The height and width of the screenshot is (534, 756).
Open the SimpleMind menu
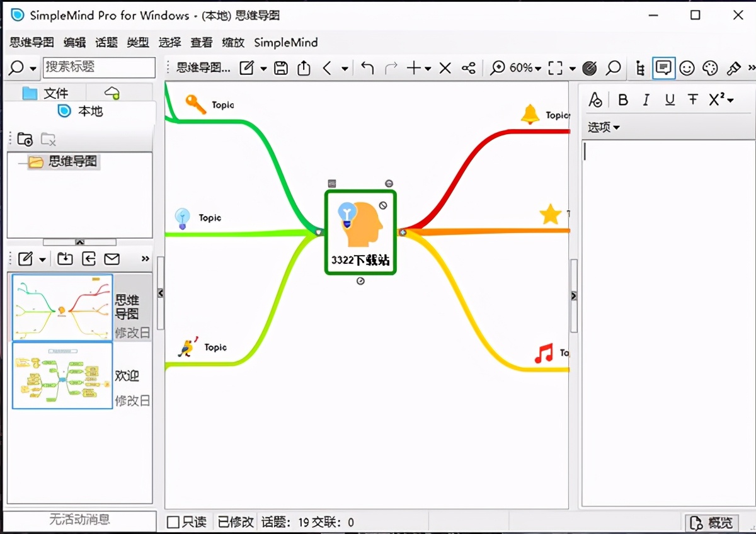tap(285, 42)
